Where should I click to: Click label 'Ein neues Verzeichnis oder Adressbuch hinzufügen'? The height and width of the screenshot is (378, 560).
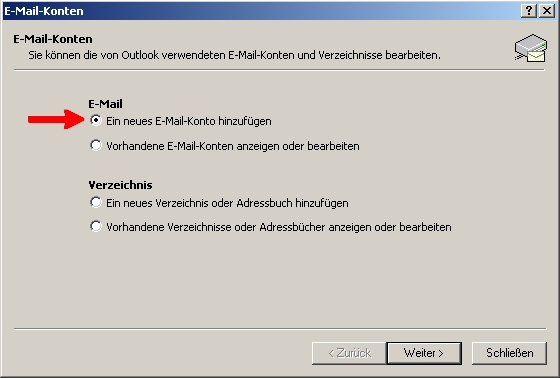point(227,203)
